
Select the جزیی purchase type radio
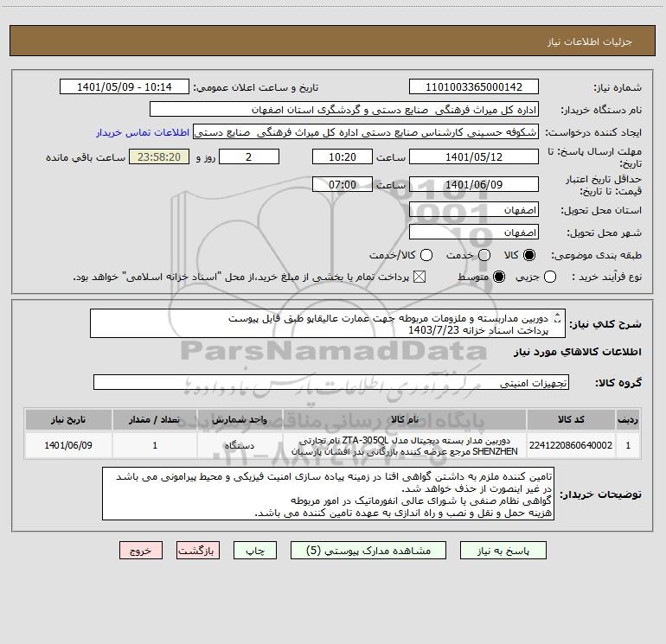click(549, 277)
